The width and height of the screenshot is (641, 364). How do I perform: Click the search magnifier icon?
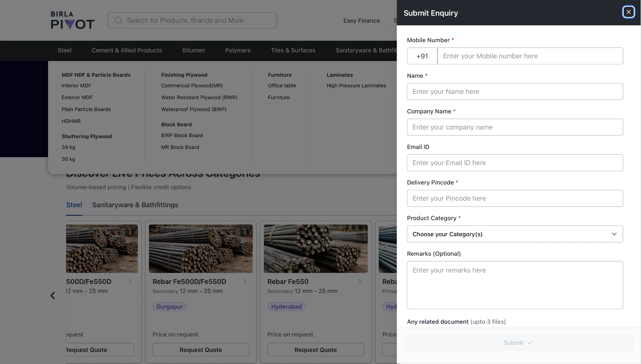(119, 20)
